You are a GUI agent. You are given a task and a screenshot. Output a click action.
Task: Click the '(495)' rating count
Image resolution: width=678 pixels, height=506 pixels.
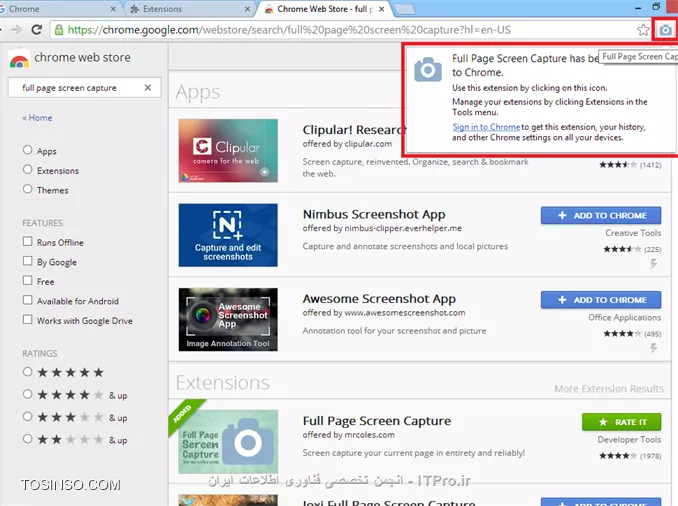pos(652,334)
